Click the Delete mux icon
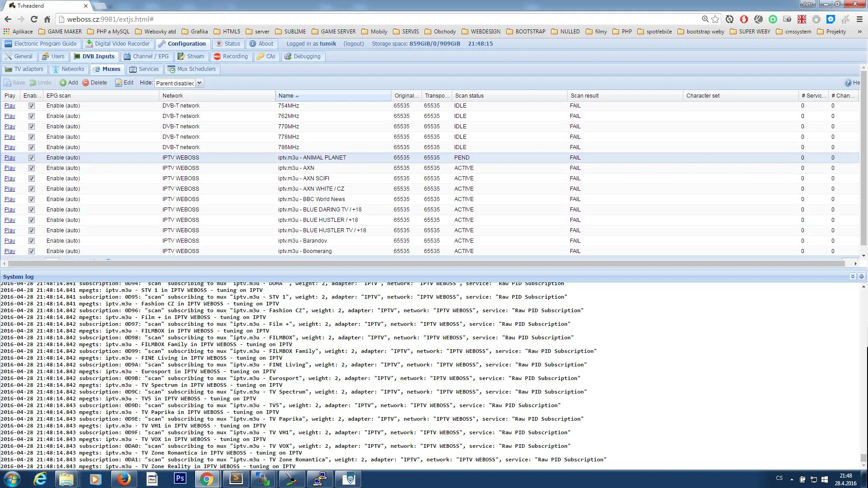This screenshot has height=488, width=868. tap(85, 83)
